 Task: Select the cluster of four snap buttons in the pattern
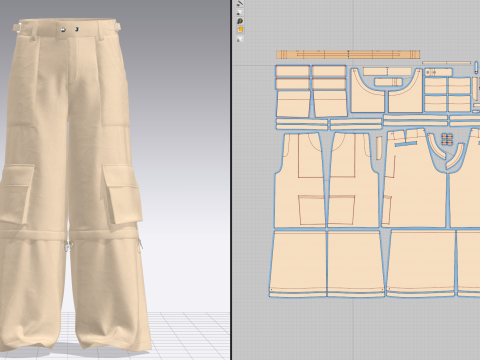(447, 139)
